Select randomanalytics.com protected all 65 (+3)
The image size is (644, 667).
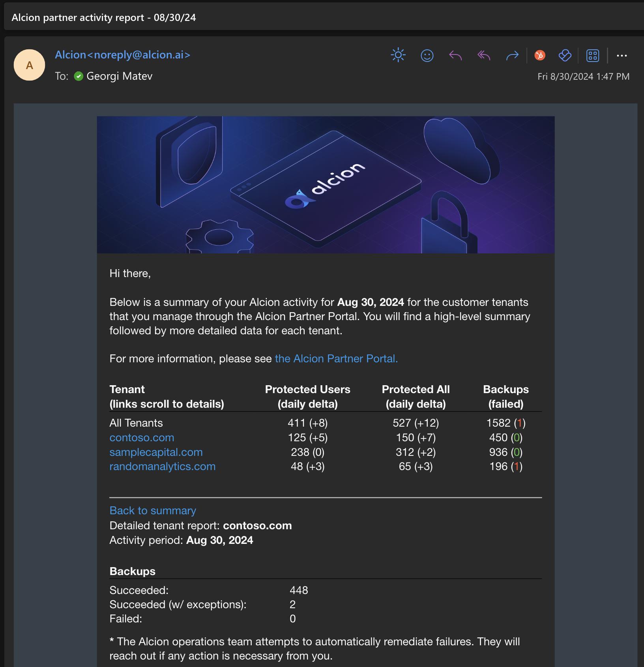(x=416, y=466)
